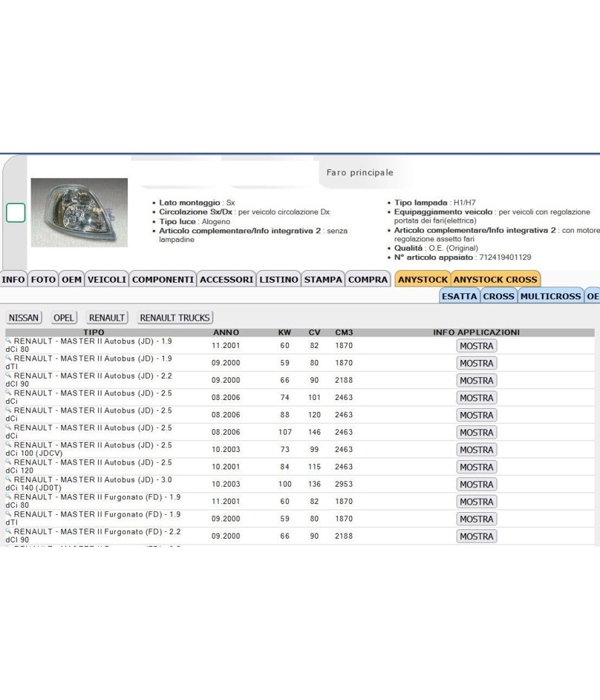Select the OEM tab

[71, 279]
